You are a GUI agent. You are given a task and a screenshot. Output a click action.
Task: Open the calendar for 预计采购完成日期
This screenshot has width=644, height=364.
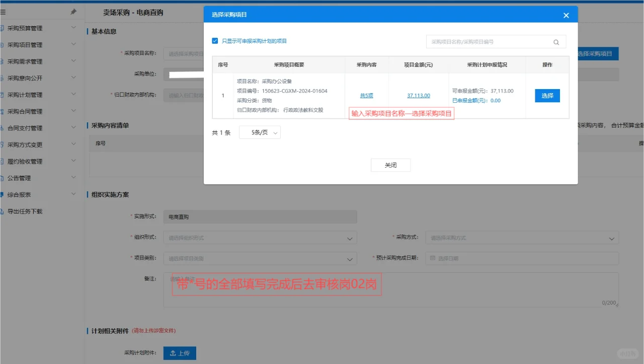[x=522, y=258]
